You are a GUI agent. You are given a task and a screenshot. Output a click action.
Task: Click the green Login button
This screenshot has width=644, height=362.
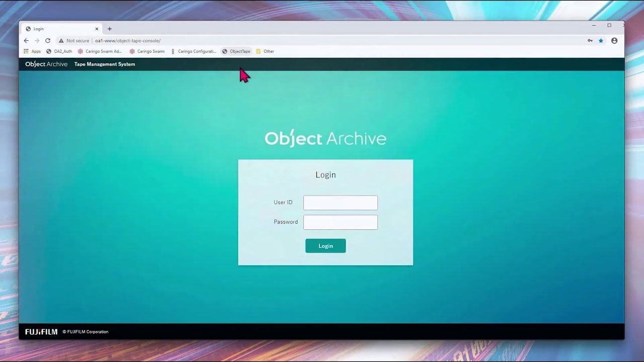(x=326, y=246)
